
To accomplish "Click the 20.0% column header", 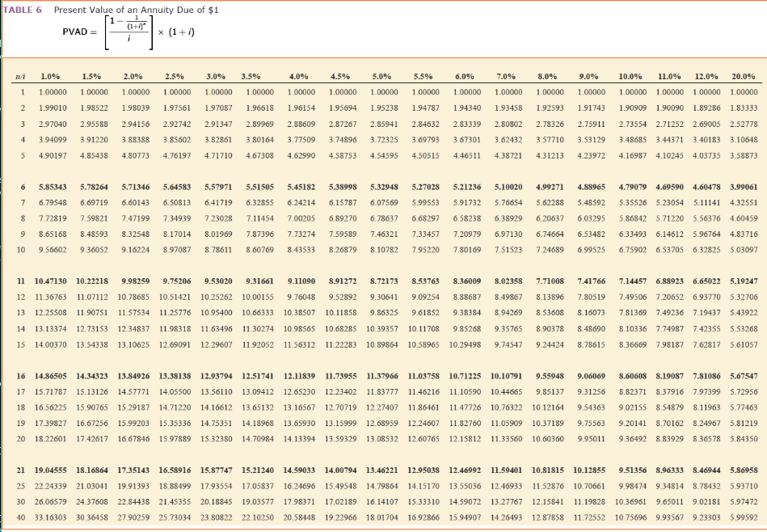I will [x=744, y=72].
